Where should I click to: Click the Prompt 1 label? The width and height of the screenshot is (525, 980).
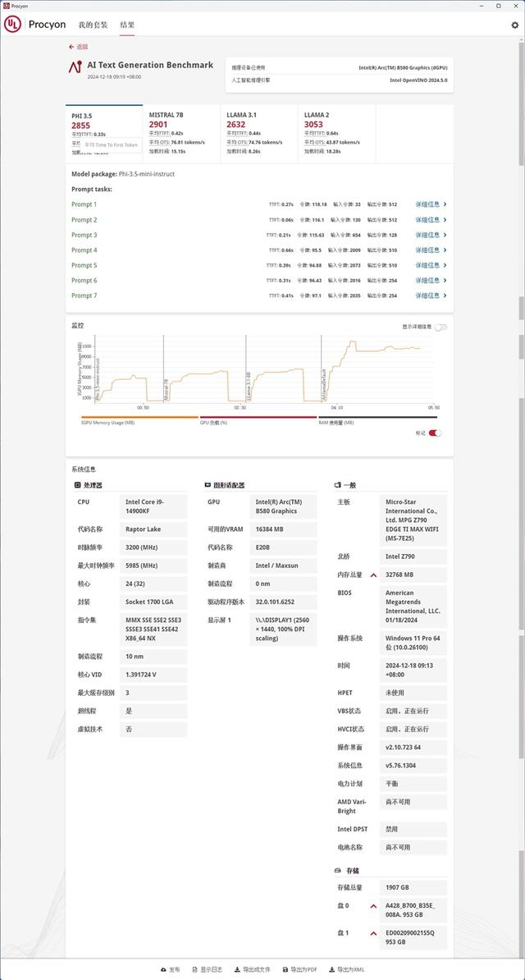pos(84,204)
